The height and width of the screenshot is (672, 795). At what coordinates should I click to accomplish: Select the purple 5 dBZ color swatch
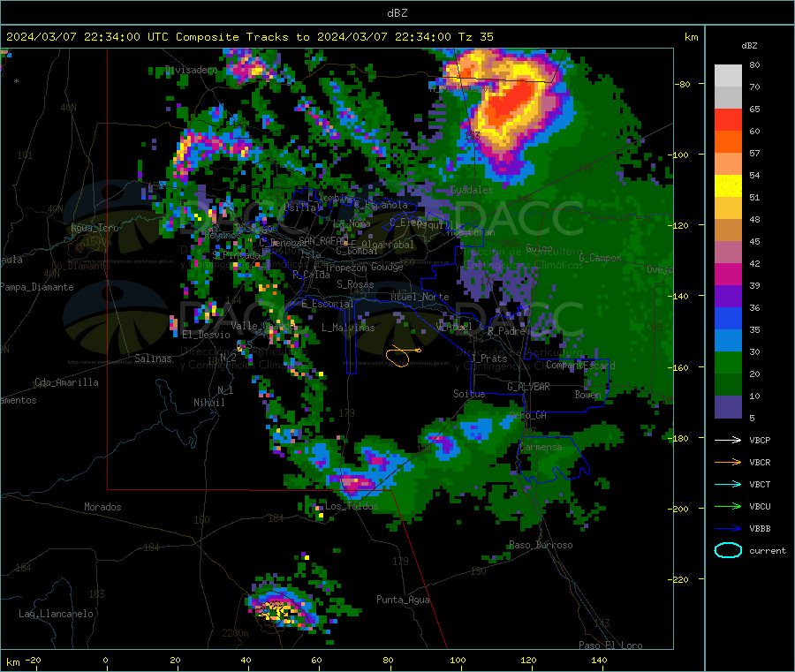(728, 407)
